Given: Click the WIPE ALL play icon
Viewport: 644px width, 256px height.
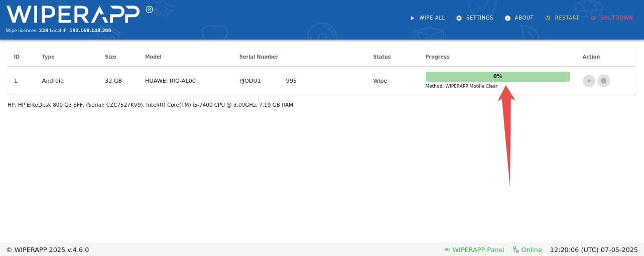Looking at the screenshot, I should coord(413,18).
